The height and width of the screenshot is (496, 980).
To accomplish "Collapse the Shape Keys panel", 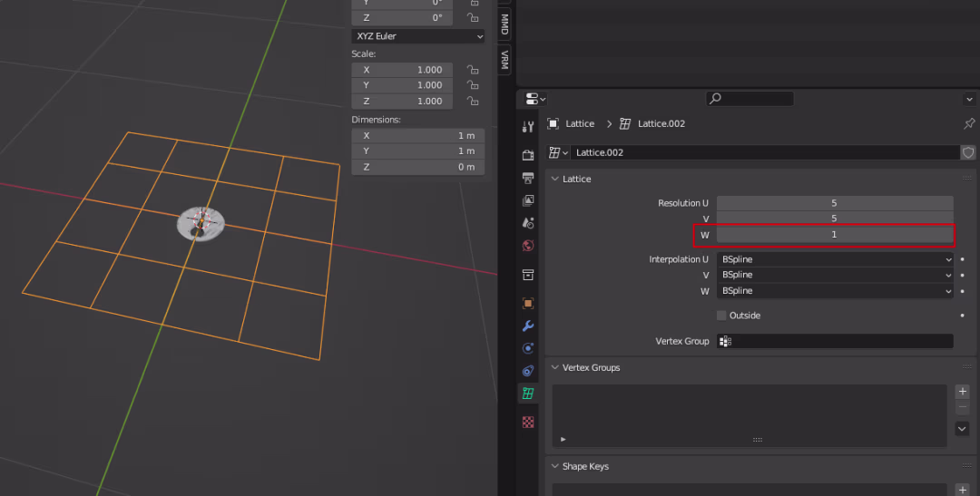I will click(554, 466).
